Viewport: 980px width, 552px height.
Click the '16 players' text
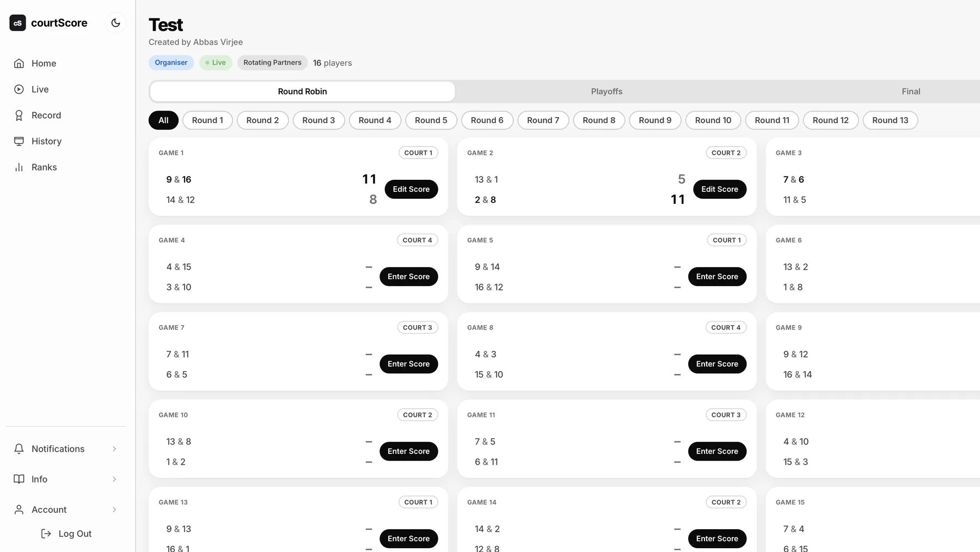coord(332,63)
